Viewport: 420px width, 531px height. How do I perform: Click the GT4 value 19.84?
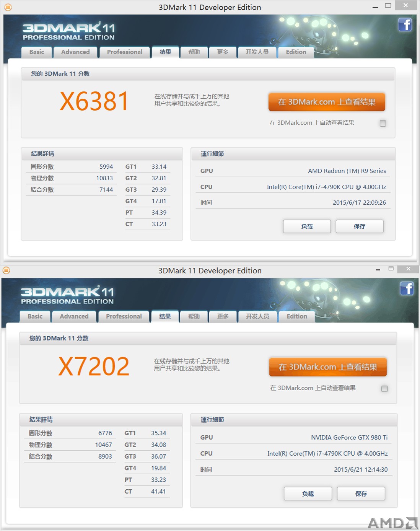pos(158,468)
